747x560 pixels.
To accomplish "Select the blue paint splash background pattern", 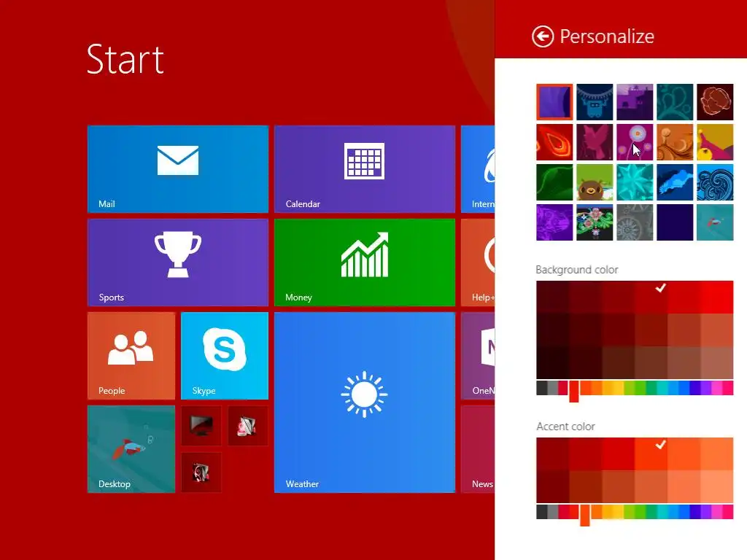I will pyautogui.click(x=675, y=182).
